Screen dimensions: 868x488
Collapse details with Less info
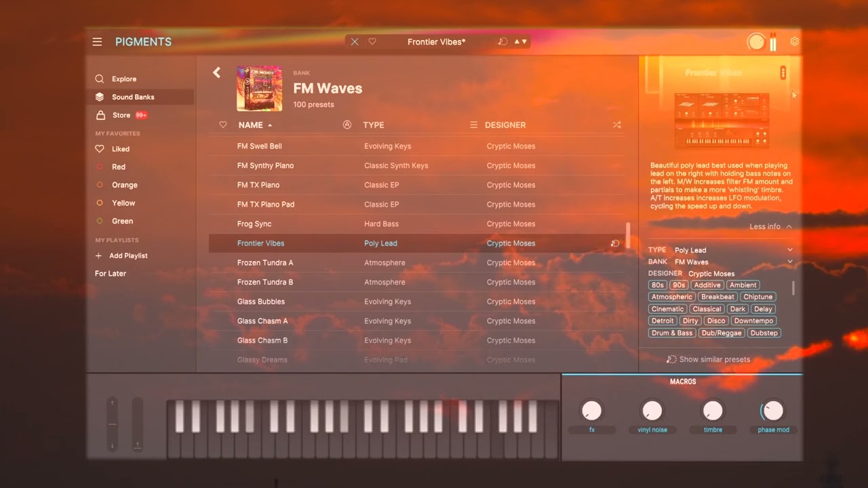coord(770,226)
